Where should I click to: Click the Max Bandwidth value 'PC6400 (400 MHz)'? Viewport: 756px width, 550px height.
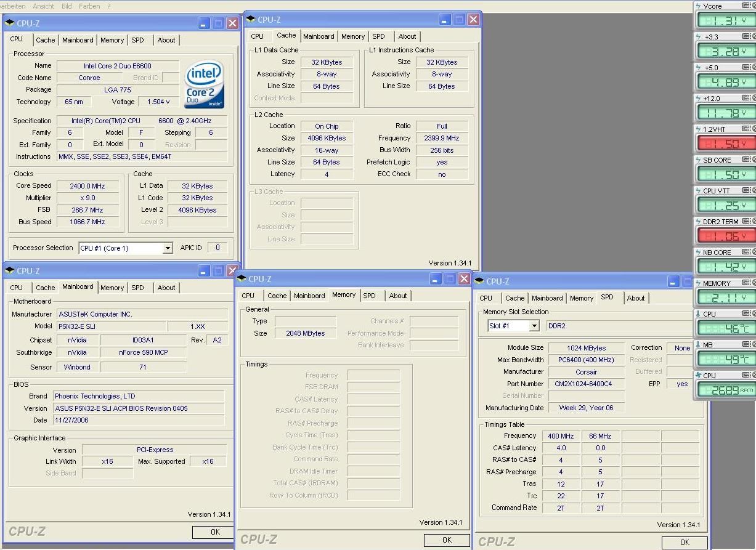[587, 360]
